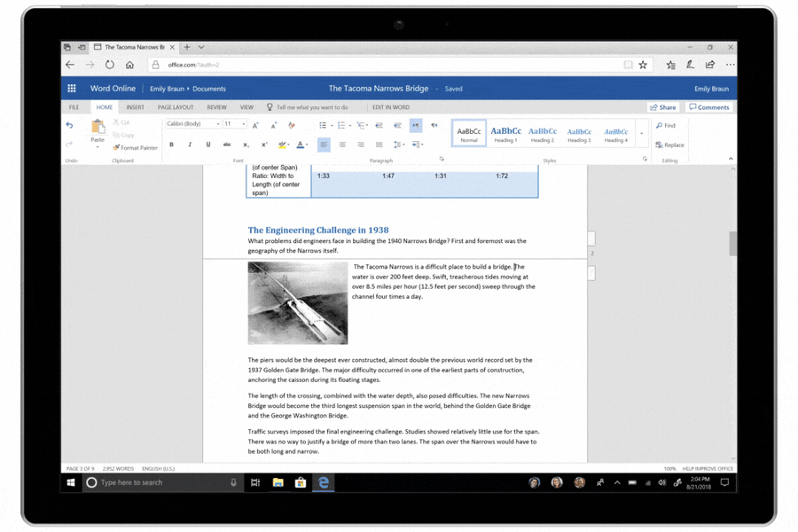Apply text highlight color

[x=282, y=144]
